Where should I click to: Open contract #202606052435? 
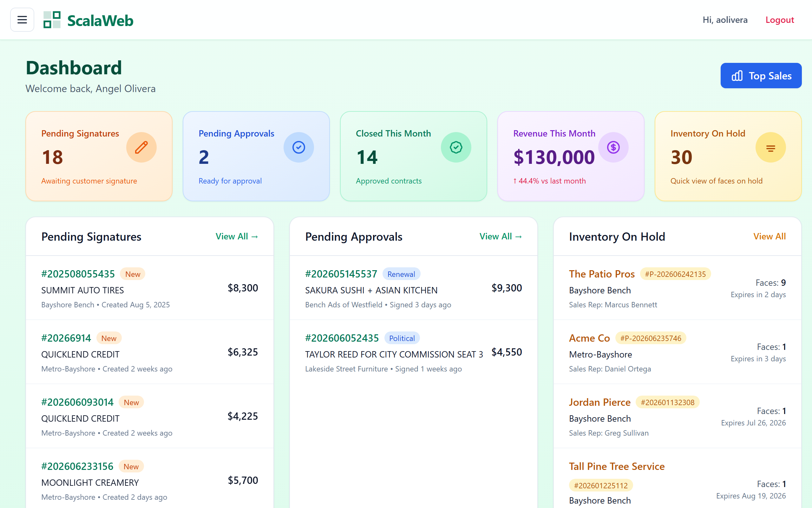pos(342,338)
